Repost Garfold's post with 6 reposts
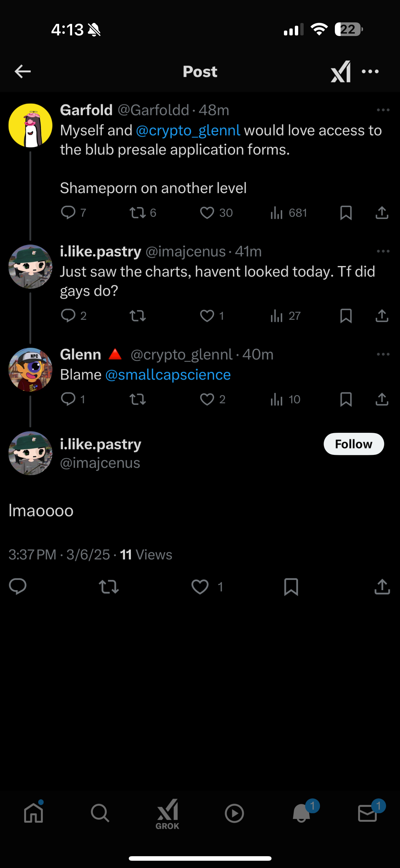The width and height of the screenshot is (400, 868). (x=138, y=213)
